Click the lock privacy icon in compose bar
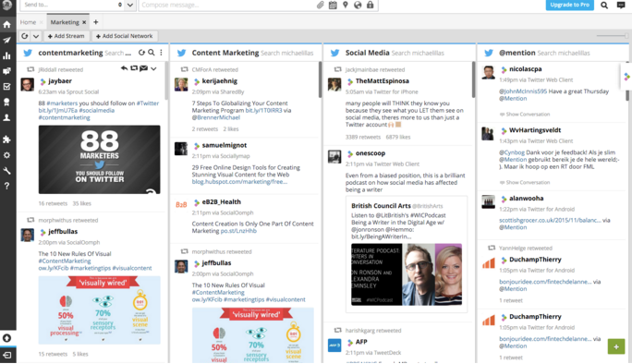 (370, 5)
